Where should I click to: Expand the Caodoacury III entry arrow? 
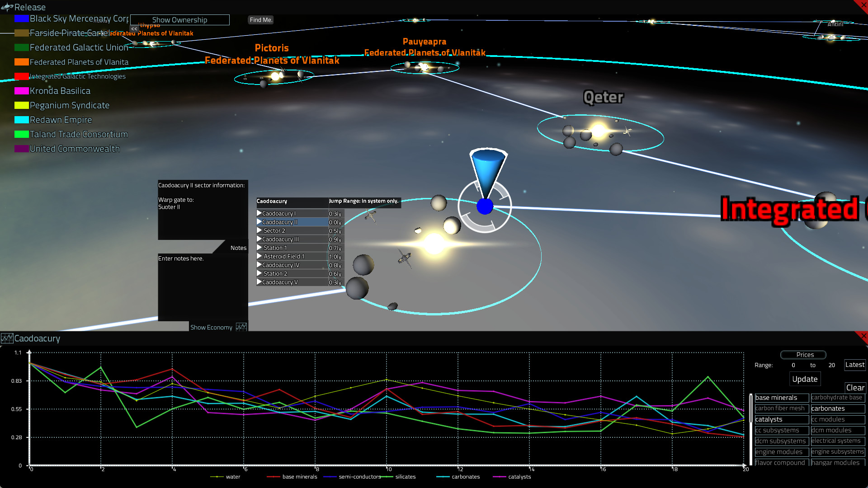259,239
